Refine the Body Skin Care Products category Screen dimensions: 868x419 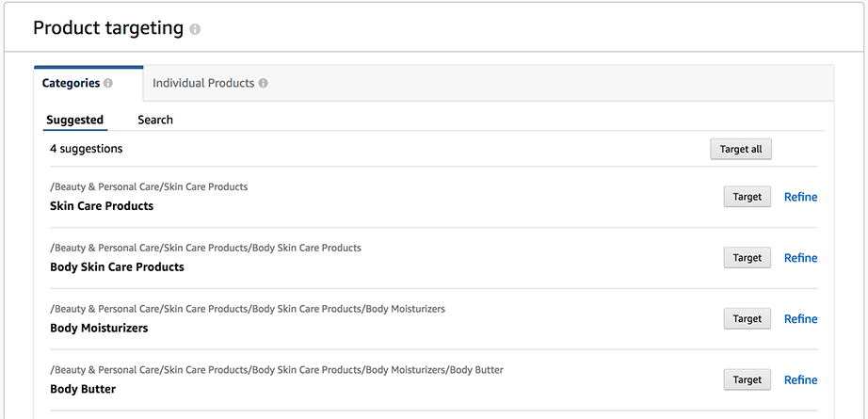pyautogui.click(x=800, y=258)
